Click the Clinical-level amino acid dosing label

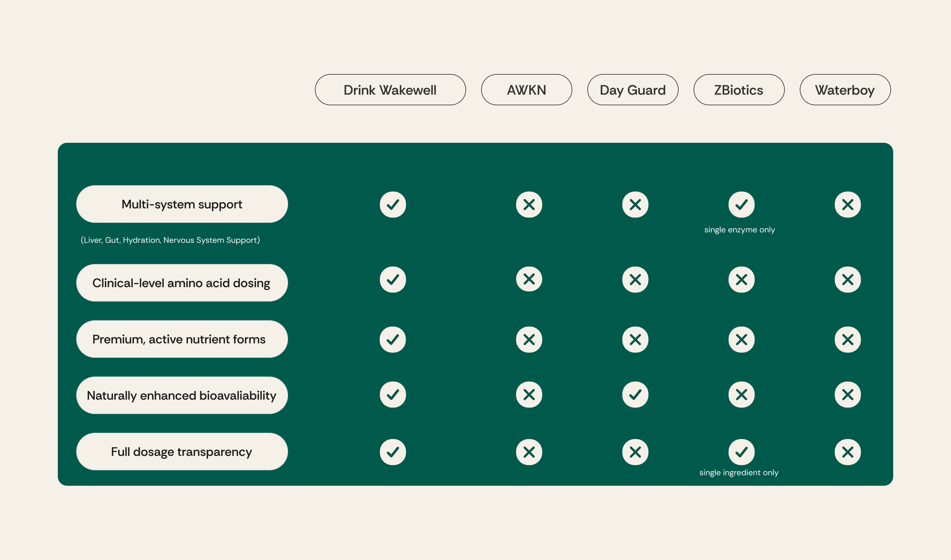(182, 282)
